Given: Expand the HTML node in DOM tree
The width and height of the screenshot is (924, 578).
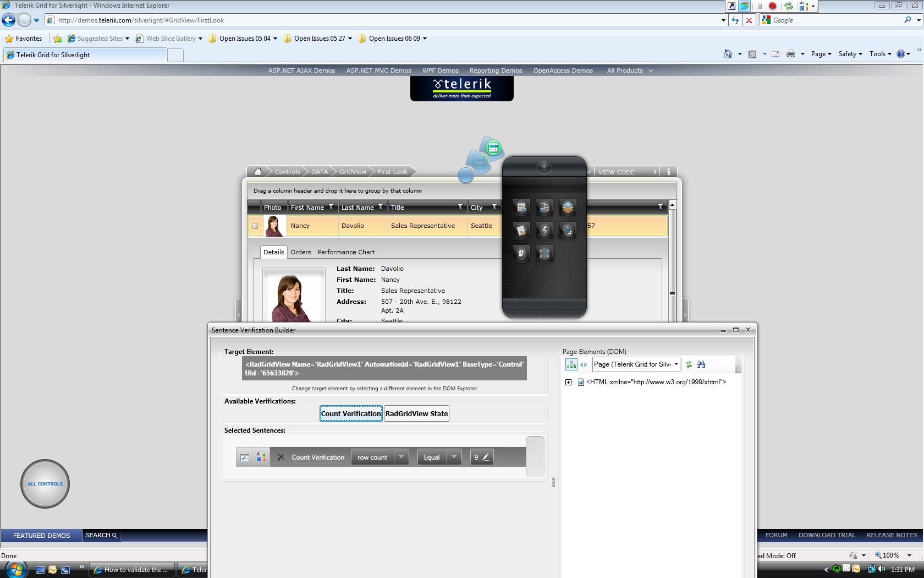Looking at the screenshot, I should pos(569,382).
